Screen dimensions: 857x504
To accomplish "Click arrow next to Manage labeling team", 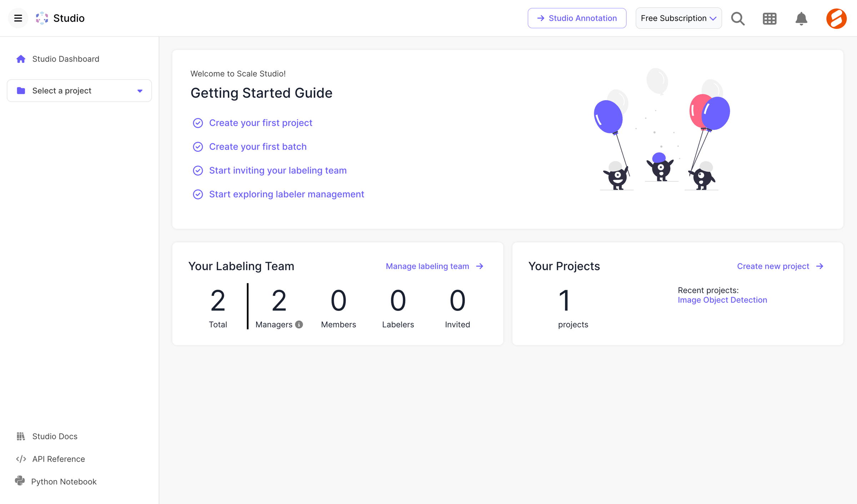I will (480, 266).
